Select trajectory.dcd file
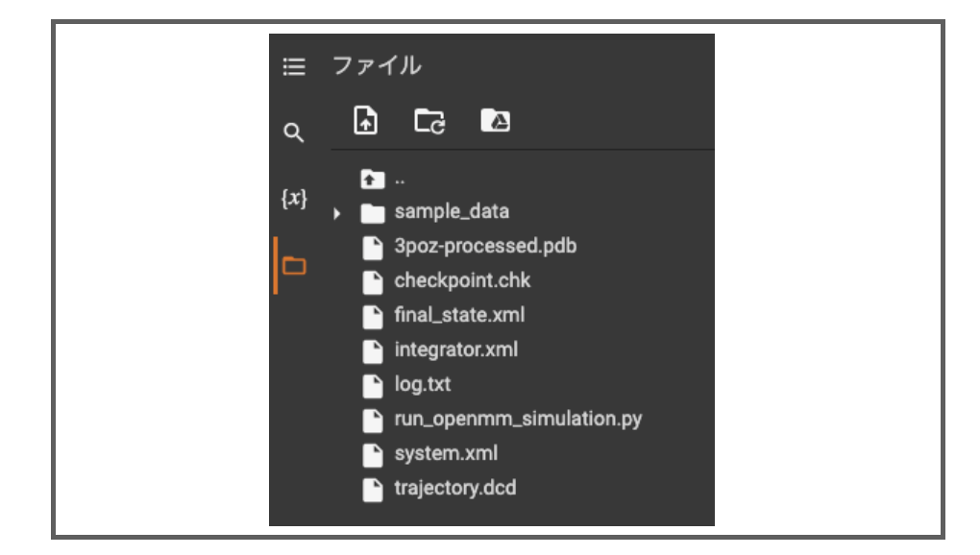The image size is (980, 555). (x=455, y=488)
